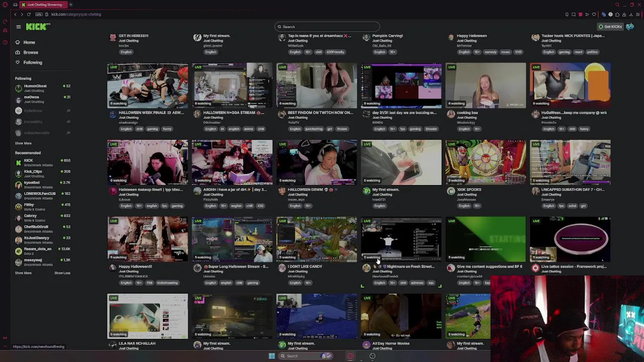Click the HumxnGhxst avatar in Following list
The image size is (644, 362).
[19, 88]
